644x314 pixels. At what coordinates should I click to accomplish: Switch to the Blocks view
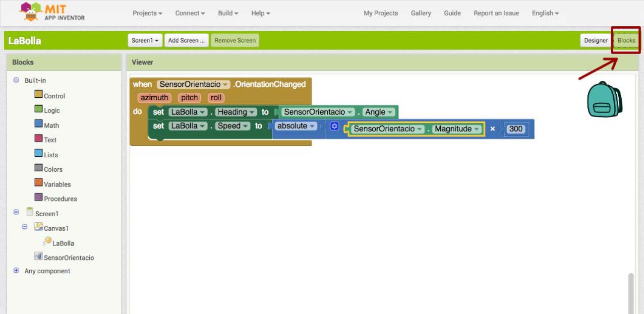pos(626,41)
